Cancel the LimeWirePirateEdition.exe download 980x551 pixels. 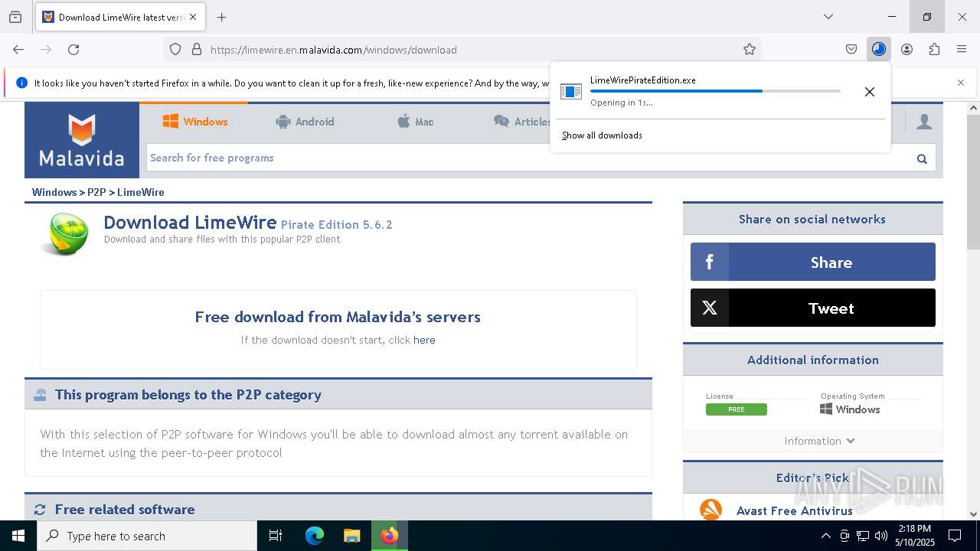click(870, 92)
